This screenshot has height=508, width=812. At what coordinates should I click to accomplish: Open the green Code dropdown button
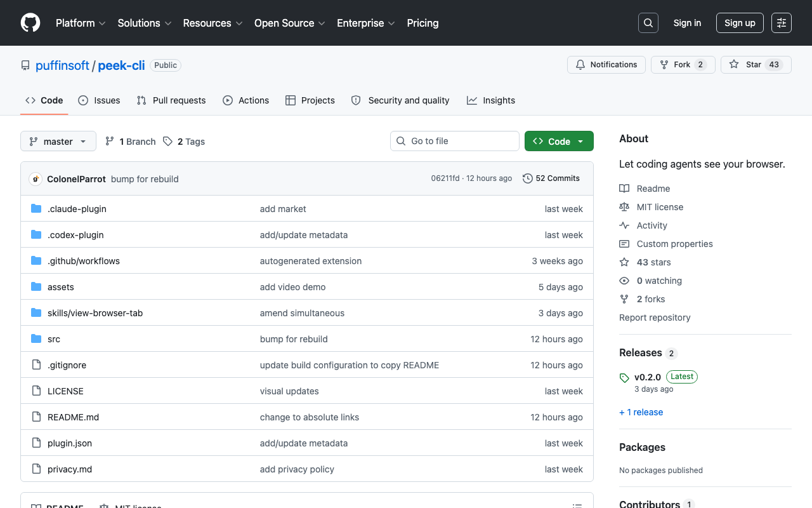click(559, 141)
